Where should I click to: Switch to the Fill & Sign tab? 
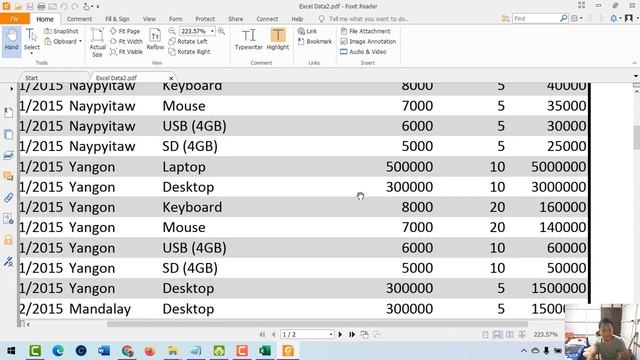117,19
